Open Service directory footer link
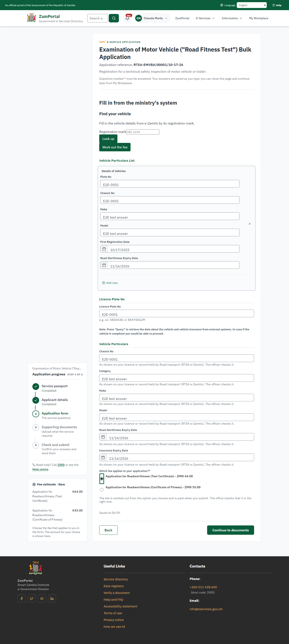 click(x=116, y=579)
